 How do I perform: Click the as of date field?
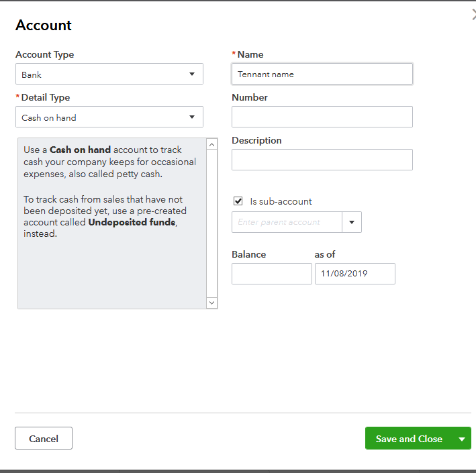tap(354, 274)
